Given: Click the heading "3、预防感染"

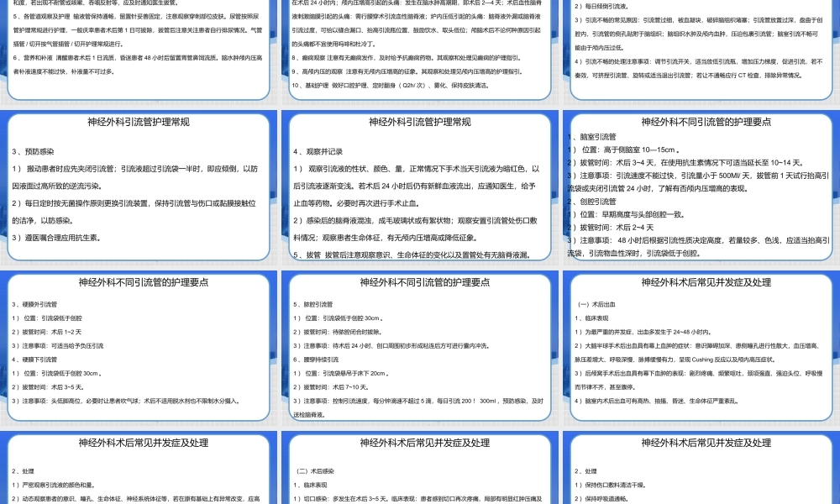Looking at the screenshot, I should point(33,151).
